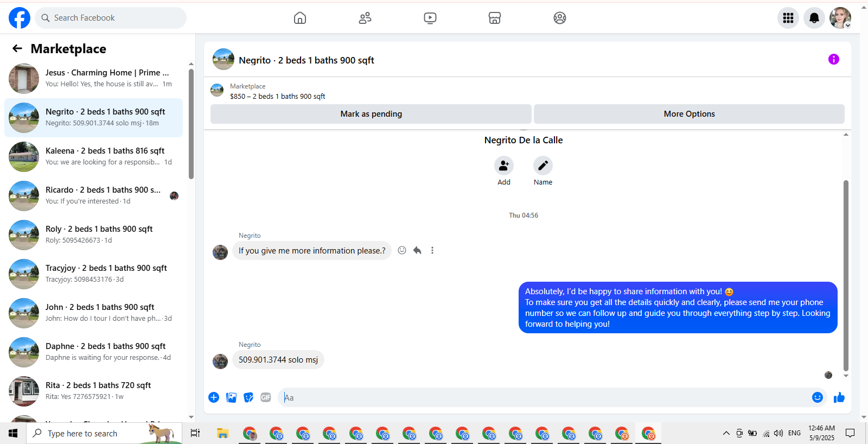Open Daphne 2 beds conversation
The height and width of the screenshot is (444, 868).
coord(93,352)
